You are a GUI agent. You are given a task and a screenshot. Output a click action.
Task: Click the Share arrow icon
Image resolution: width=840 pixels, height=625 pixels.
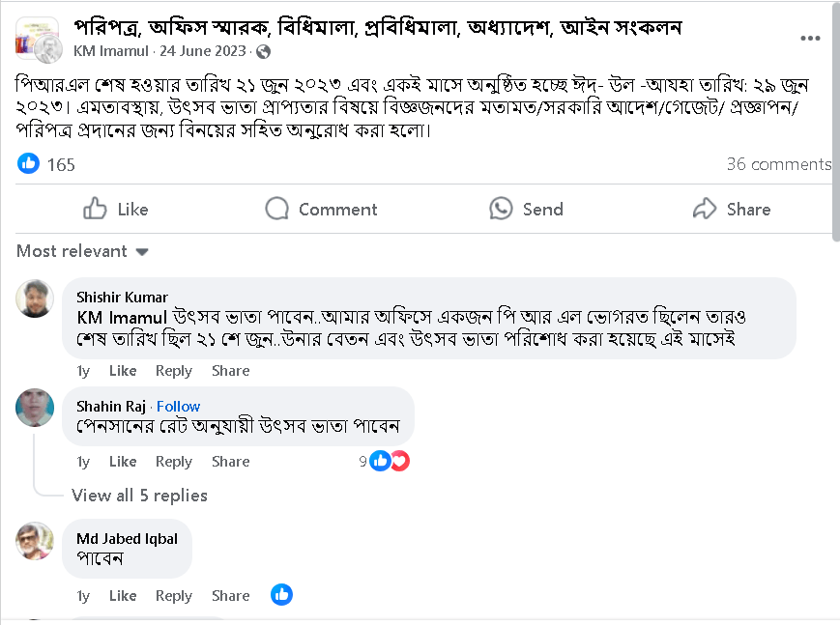coord(706,209)
